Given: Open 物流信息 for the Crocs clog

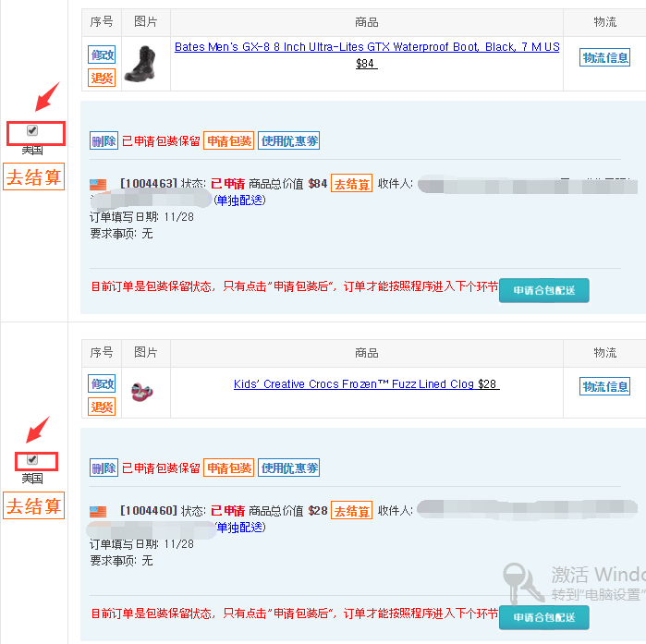Looking at the screenshot, I should 604,386.
